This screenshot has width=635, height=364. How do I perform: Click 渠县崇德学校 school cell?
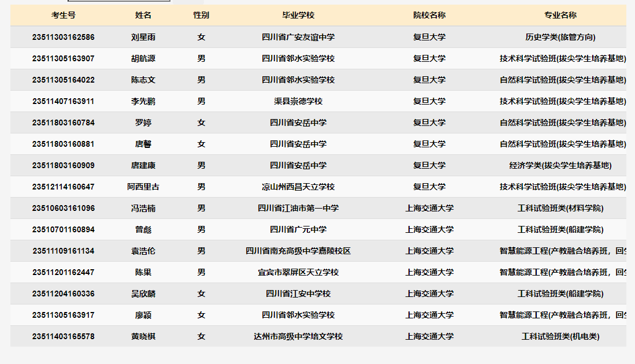(x=298, y=102)
